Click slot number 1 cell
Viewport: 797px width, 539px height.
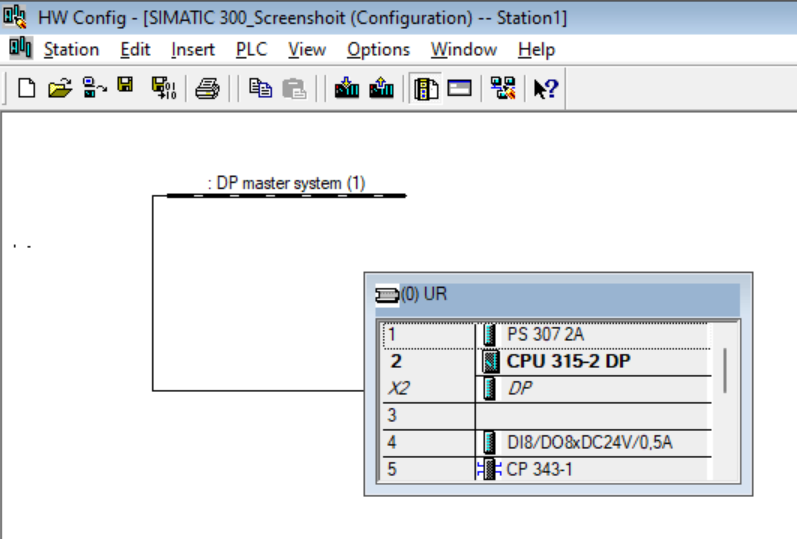428,335
